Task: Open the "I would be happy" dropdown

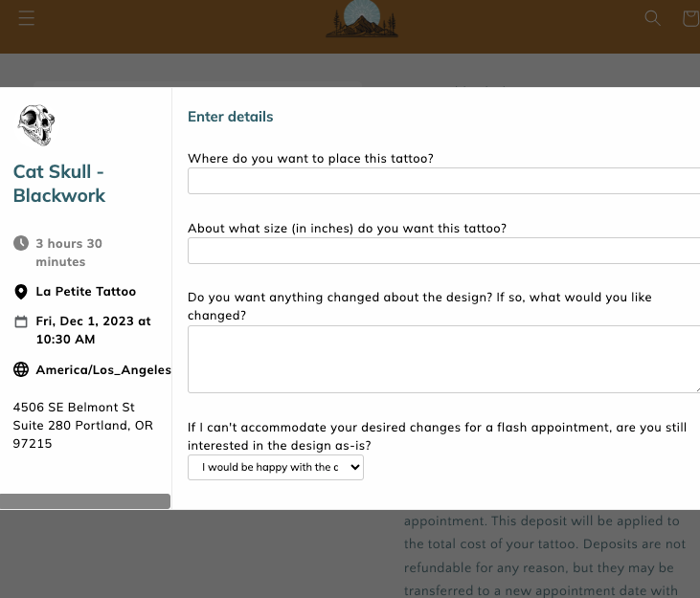Action: (x=276, y=467)
